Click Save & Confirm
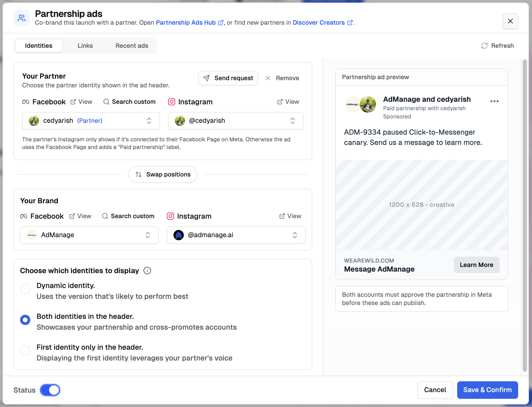This screenshot has width=532, height=407. [488, 390]
